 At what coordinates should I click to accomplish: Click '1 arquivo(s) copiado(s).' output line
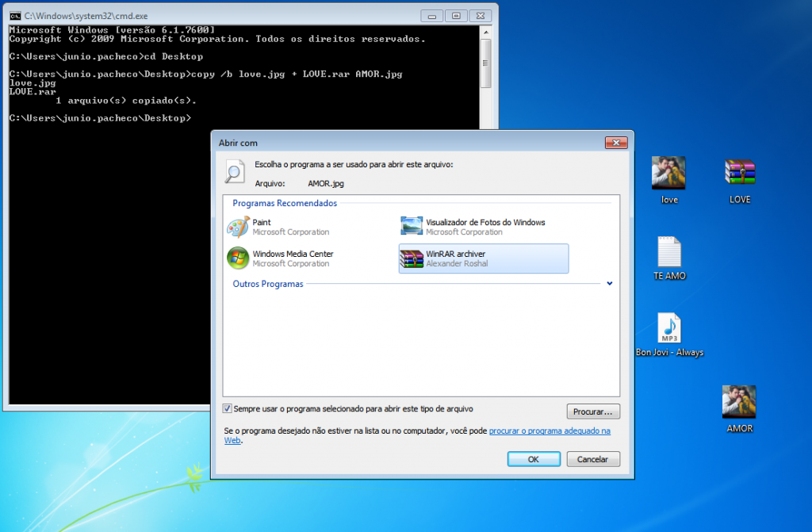[x=126, y=101]
